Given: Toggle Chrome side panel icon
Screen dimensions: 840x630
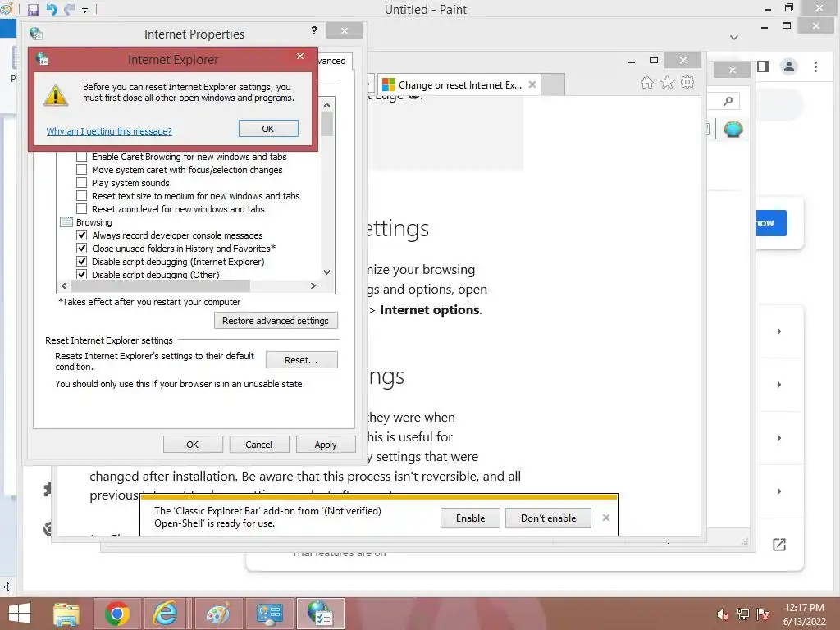Looking at the screenshot, I should (763, 66).
